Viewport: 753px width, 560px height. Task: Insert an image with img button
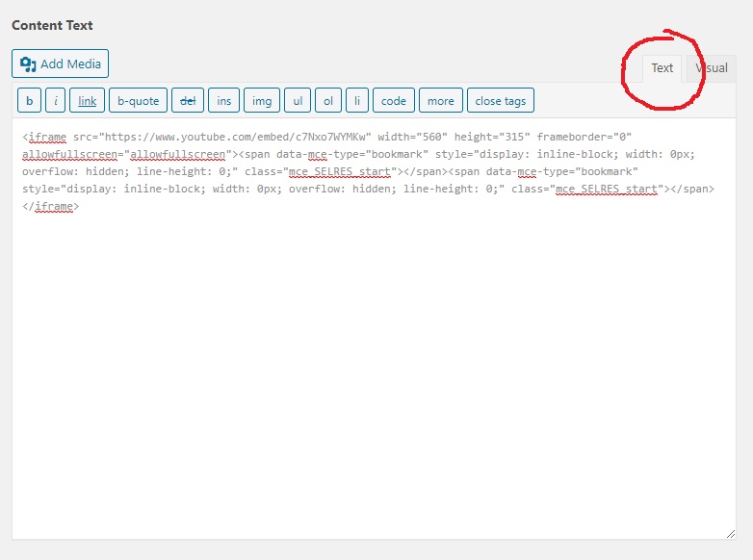tap(262, 101)
